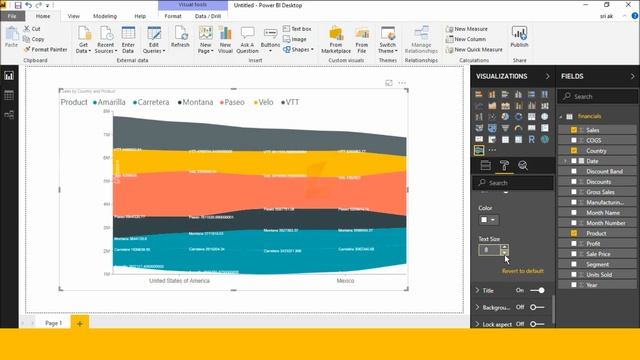Expand the Background format section

coord(478,307)
